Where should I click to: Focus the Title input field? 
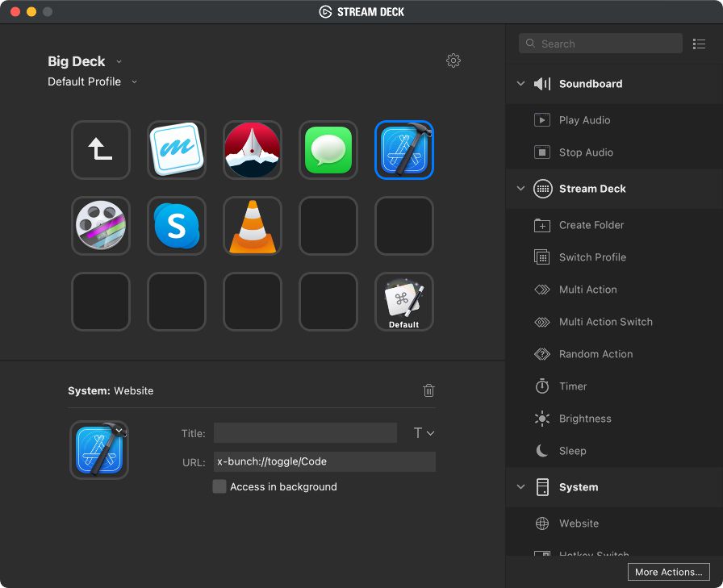point(305,433)
